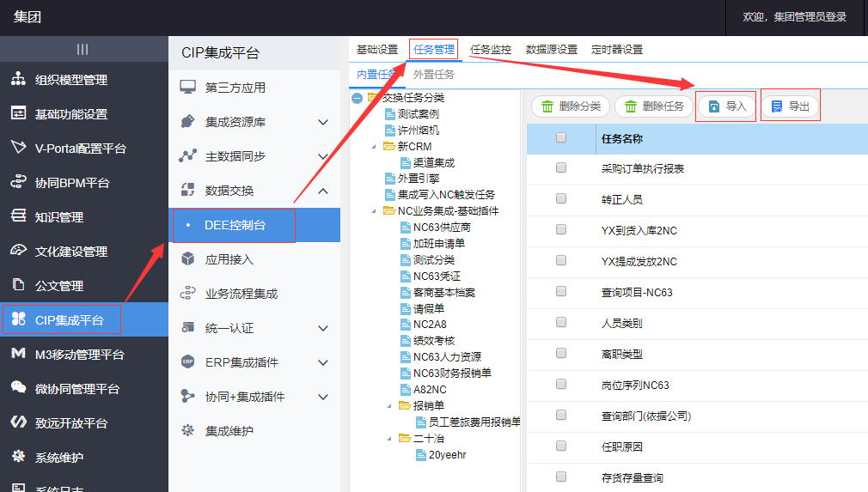Click the 主数据同步 icon
This screenshot has height=492, width=868.
(x=187, y=156)
